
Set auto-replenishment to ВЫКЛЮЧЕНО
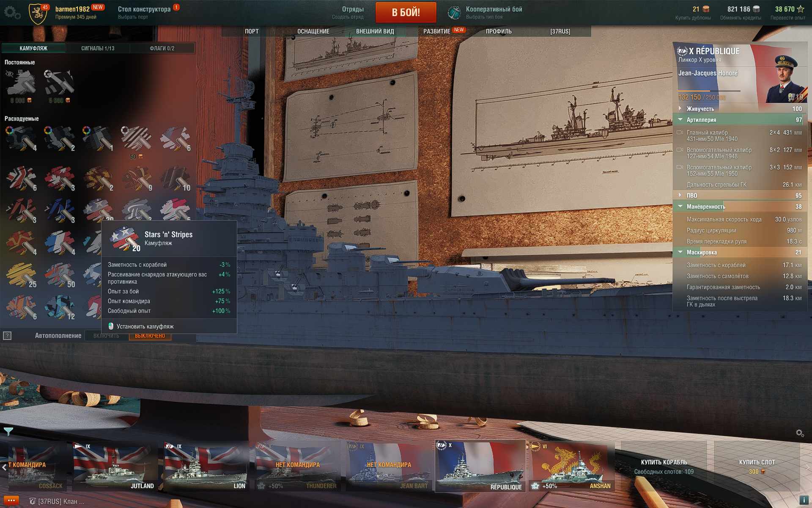click(x=150, y=336)
